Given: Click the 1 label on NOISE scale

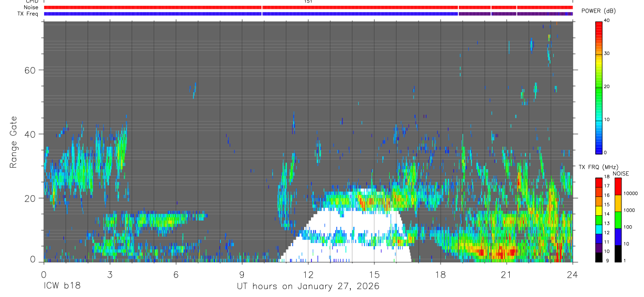Looking at the screenshot, I should [x=625, y=261].
